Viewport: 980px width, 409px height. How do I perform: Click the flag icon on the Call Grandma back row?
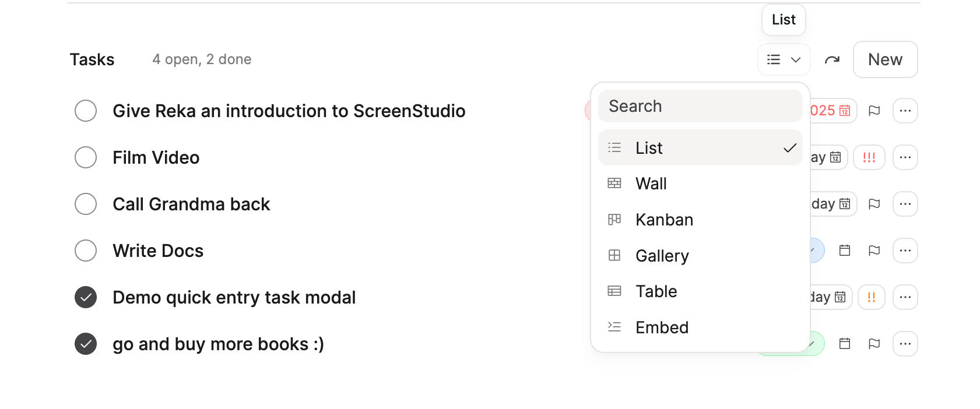(874, 204)
